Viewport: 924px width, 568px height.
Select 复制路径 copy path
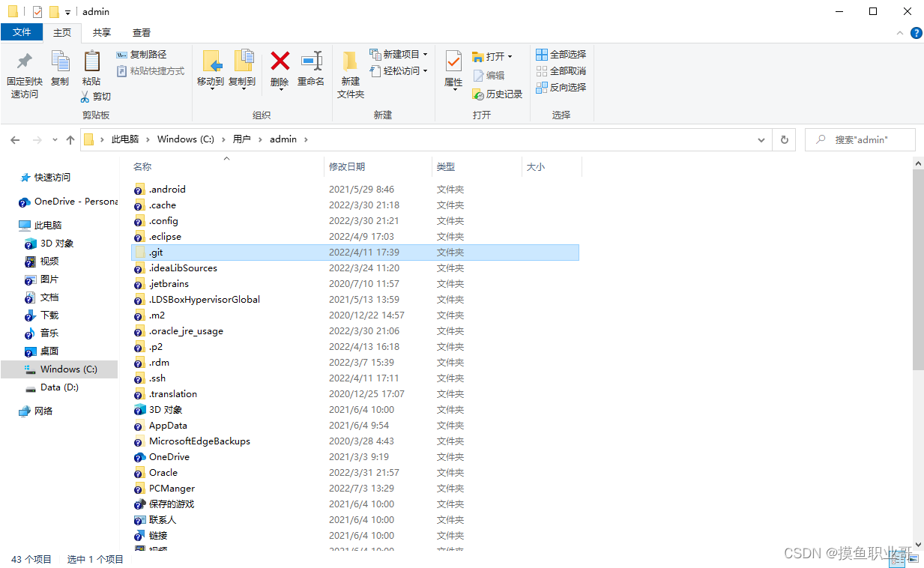pos(142,55)
